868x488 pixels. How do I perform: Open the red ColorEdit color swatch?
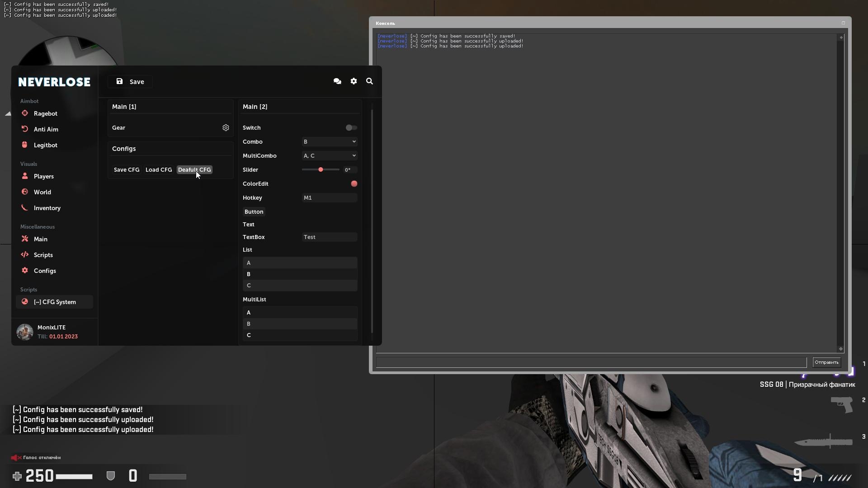click(354, 183)
